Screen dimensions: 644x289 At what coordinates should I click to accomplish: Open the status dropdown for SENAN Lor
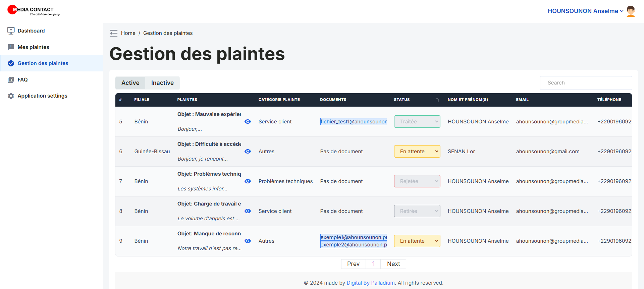(x=417, y=152)
